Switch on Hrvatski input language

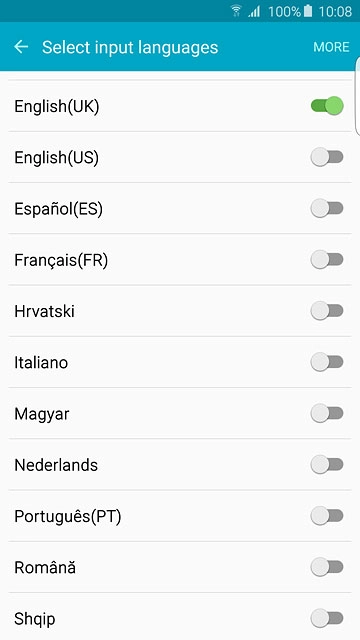[x=327, y=311]
